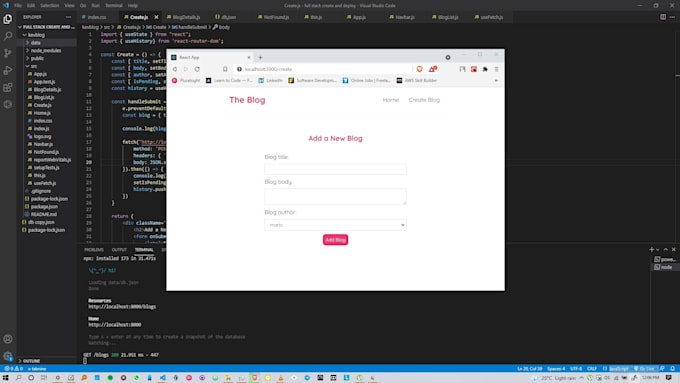This screenshot has height=383, width=680.
Task: Open new terminal launch profile dropdown
Action: coord(658,250)
